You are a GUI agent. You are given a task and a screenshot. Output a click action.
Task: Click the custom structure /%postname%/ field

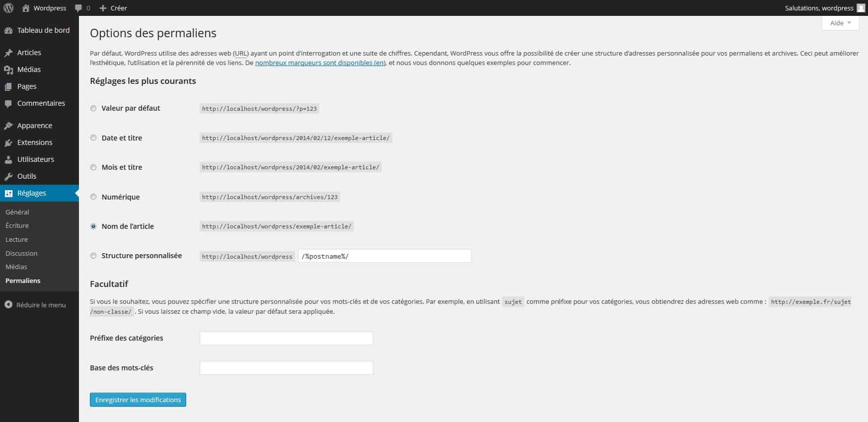point(385,256)
